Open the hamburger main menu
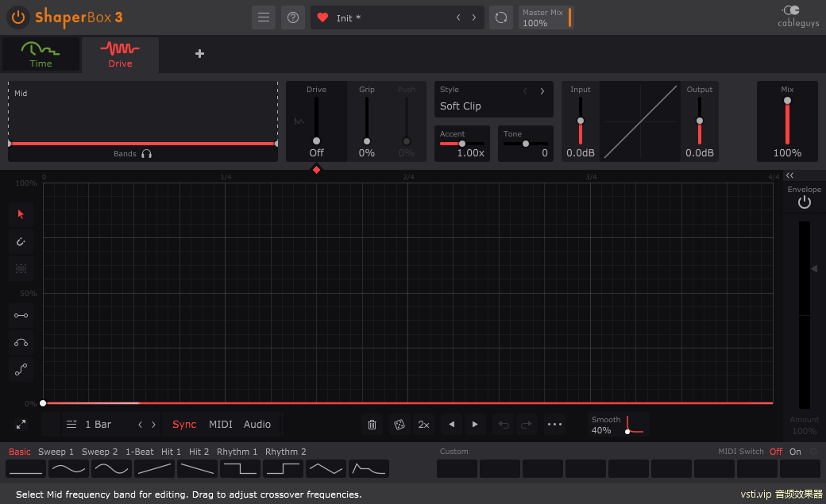 point(264,18)
